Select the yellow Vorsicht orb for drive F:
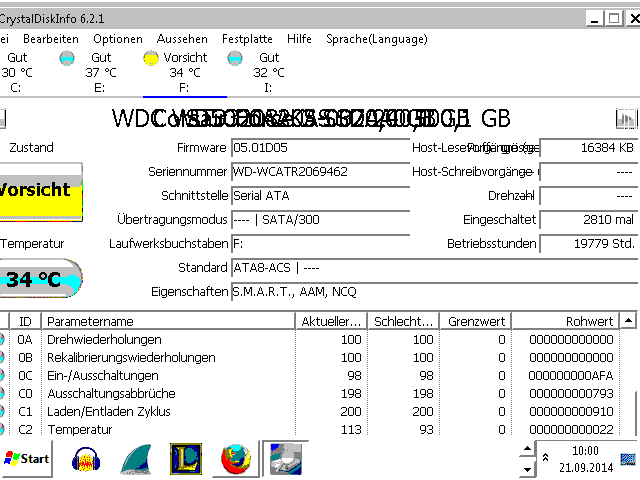Viewport: 640px width, 480px height. pyautogui.click(x=151, y=58)
